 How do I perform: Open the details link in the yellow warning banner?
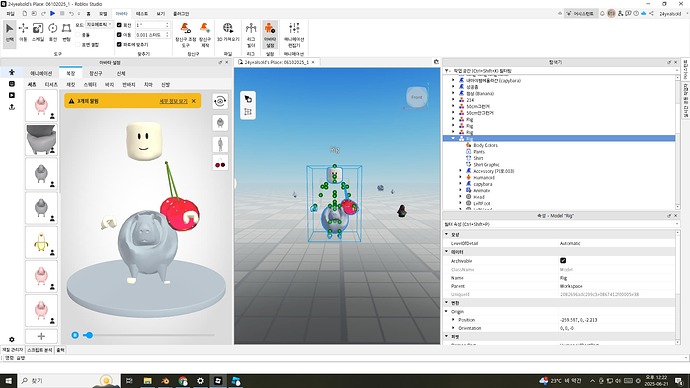pyautogui.click(x=173, y=101)
